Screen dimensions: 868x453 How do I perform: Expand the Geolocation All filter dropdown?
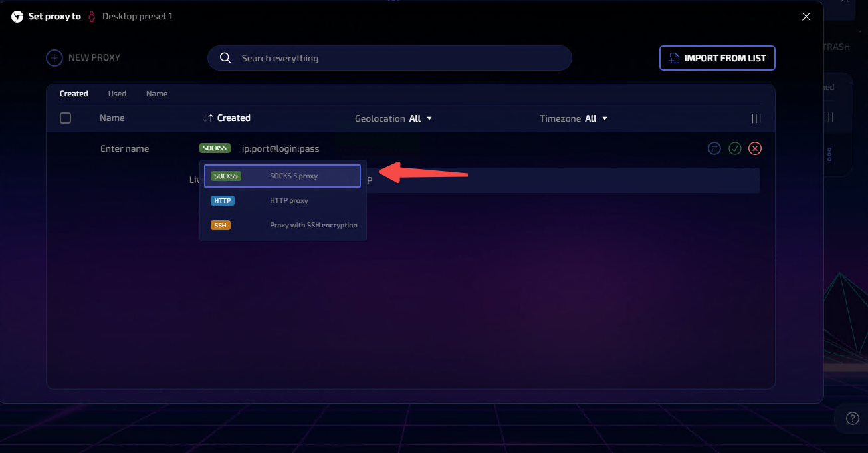point(393,118)
